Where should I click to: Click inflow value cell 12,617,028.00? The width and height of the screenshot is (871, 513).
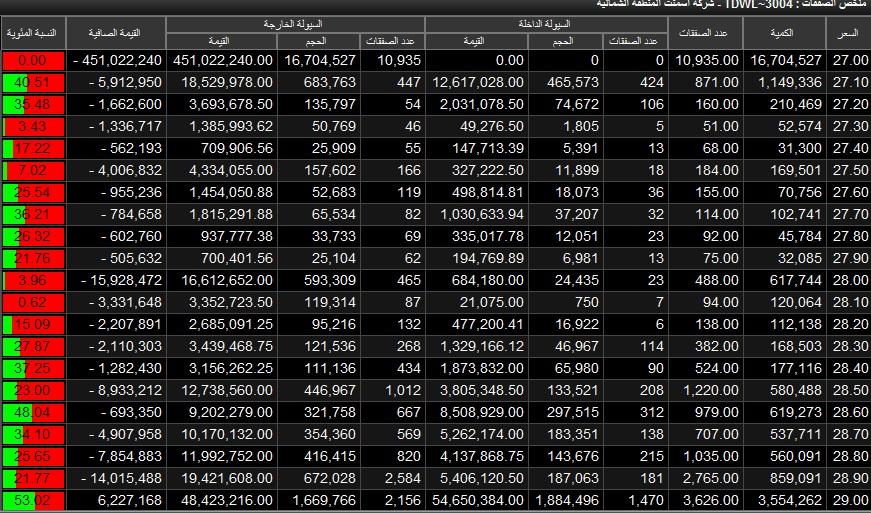477,82
